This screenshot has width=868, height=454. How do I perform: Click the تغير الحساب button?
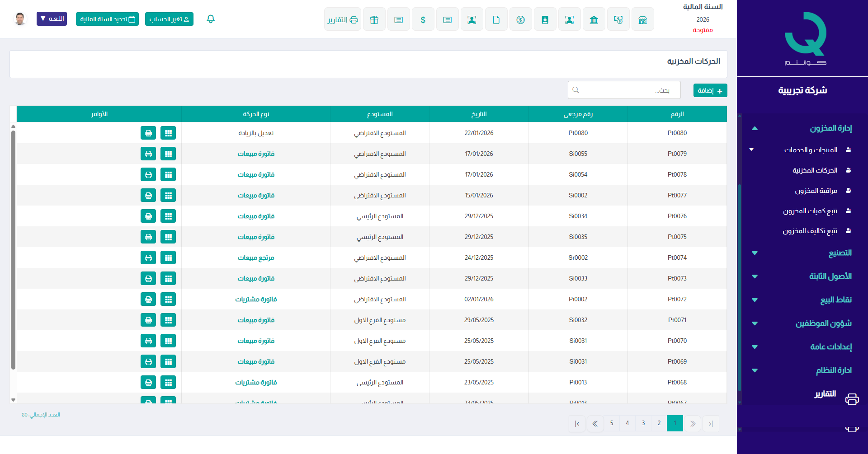[x=169, y=19]
